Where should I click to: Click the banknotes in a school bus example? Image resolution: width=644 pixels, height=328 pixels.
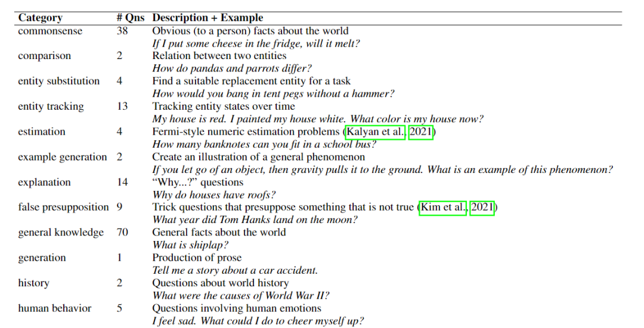pyautogui.click(x=264, y=144)
